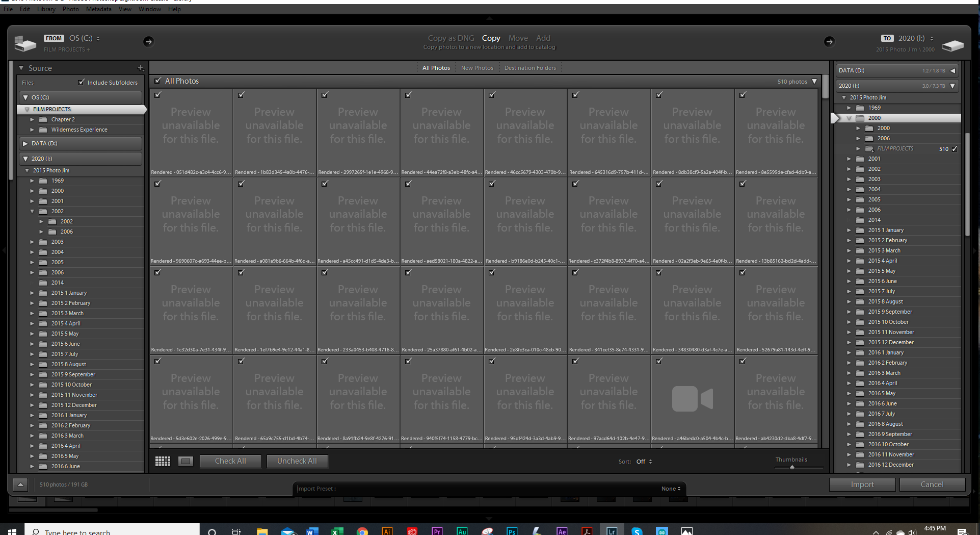Click the forward arrow beside the FROM panel
Viewport: 980px width, 535px height.
click(x=148, y=41)
